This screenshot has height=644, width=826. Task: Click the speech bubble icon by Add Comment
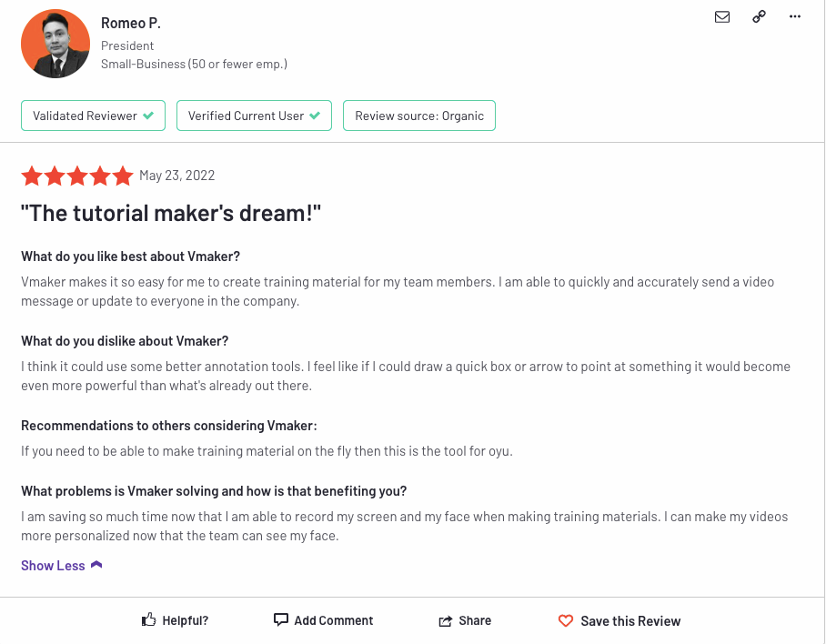click(x=280, y=619)
